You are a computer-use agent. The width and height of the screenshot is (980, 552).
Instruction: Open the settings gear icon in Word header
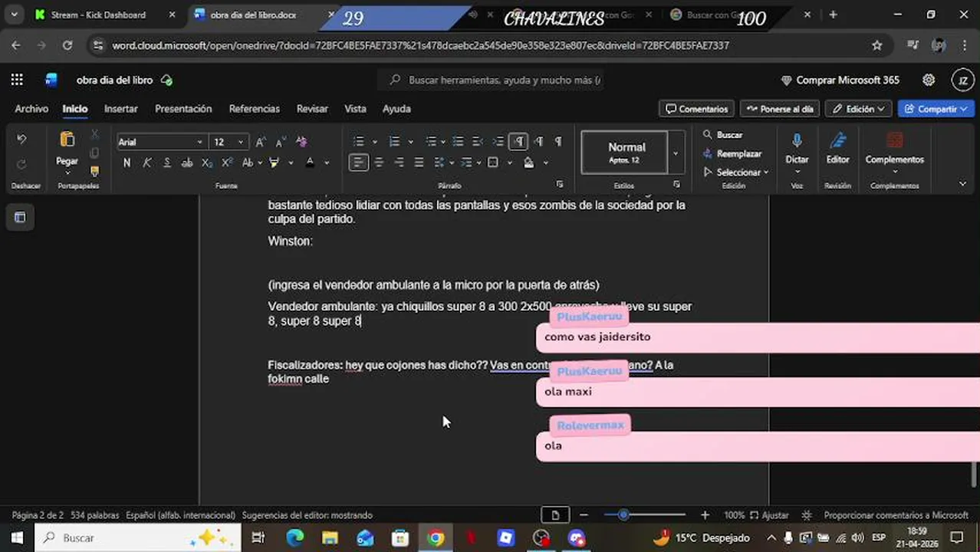929,80
